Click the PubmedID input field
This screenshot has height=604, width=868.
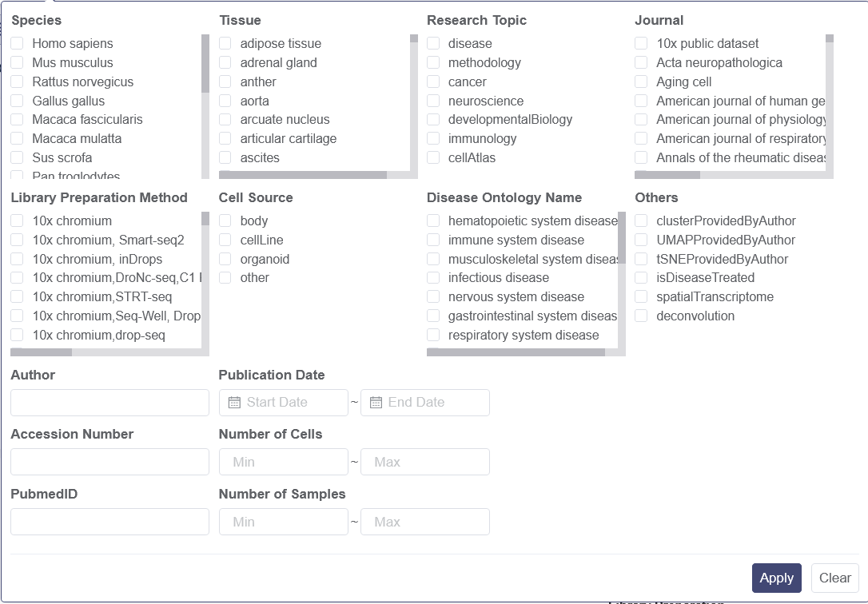point(109,522)
